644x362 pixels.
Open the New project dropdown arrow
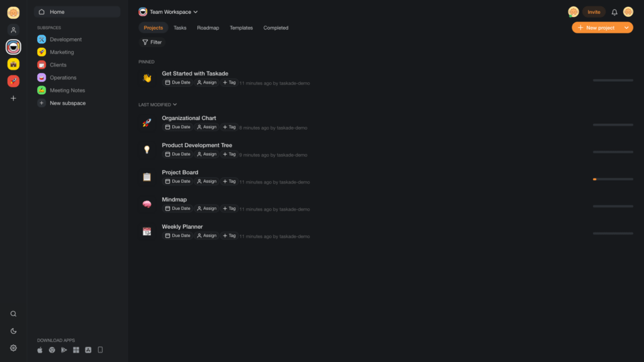tap(626, 28)
